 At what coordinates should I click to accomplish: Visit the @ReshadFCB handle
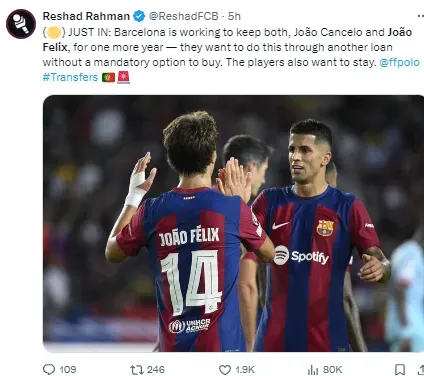[183, 16]
